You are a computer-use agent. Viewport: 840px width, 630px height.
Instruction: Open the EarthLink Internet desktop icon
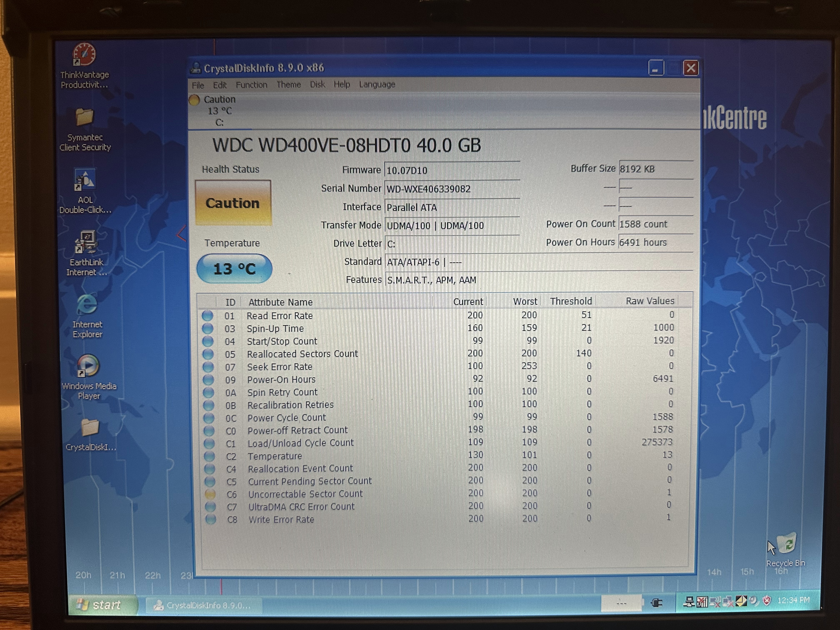87,242
